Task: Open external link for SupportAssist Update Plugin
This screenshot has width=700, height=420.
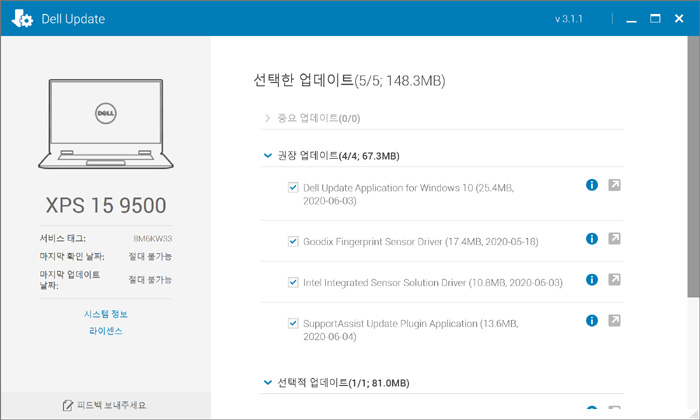Action: tap(614, 320)
